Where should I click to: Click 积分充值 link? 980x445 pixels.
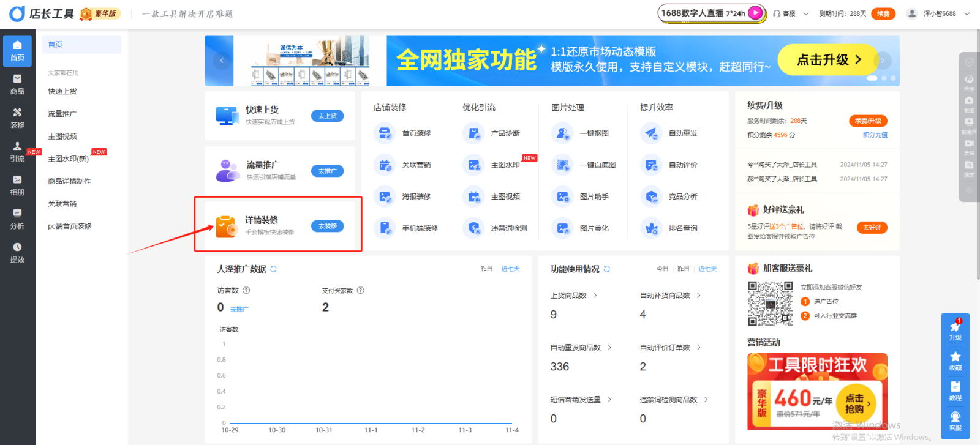coord(875,135)
